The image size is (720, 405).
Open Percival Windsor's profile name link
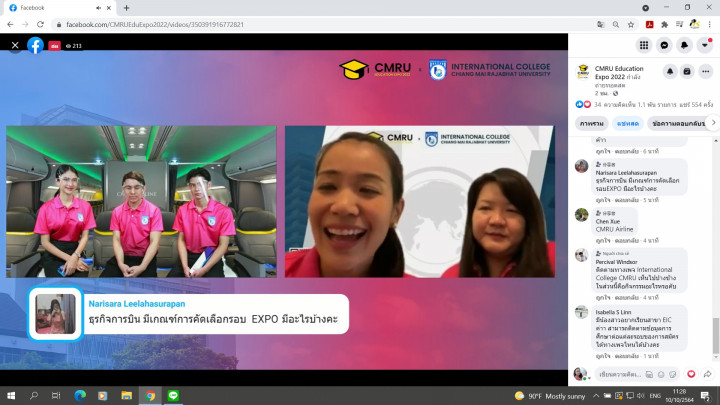point(616,262)
